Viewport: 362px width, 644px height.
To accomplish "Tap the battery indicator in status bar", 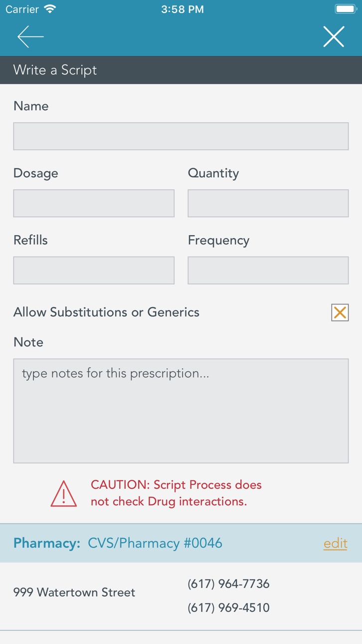I will 345,9.
